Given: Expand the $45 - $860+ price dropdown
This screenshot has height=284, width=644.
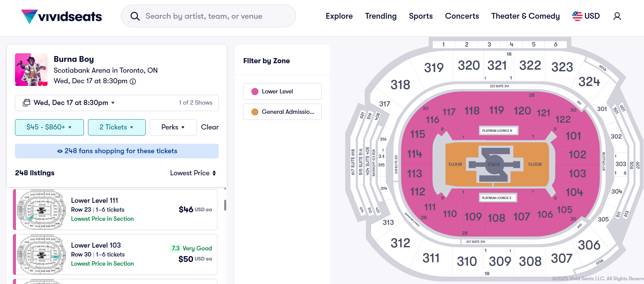Looking at the screenshot, I should click(49, 127).
